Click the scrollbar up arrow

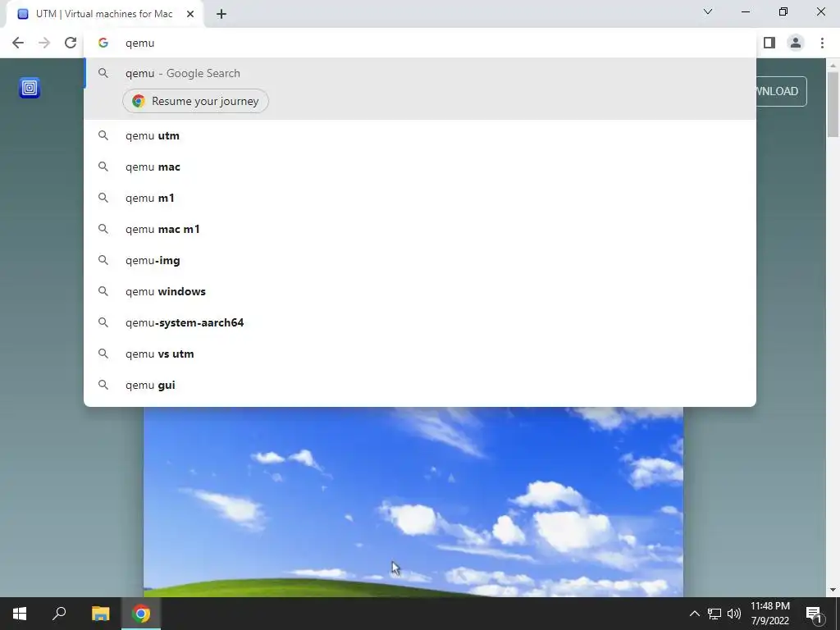tap(833, 66)
